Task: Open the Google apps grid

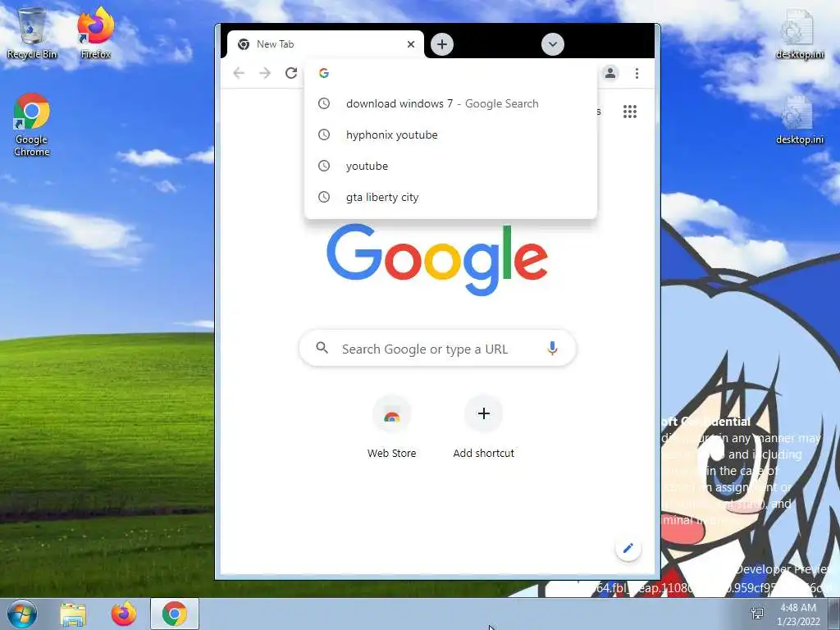Action: tap(630, 112)
